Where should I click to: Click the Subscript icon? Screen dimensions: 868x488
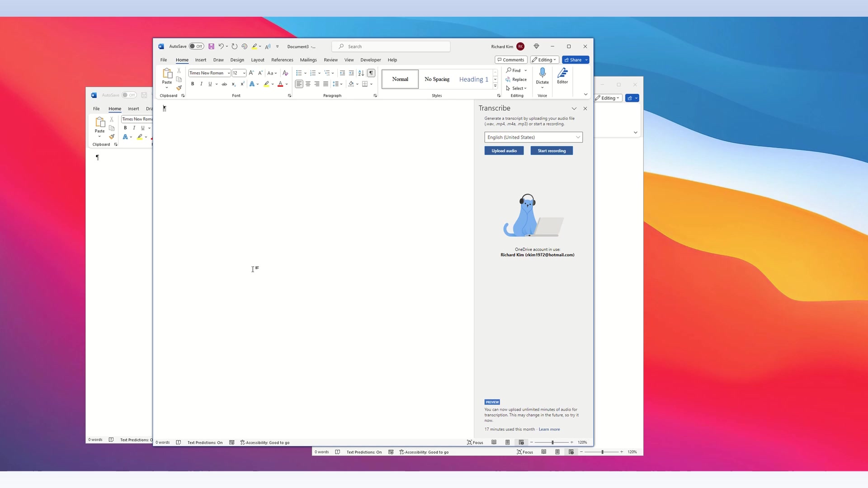tap(233, 84)
